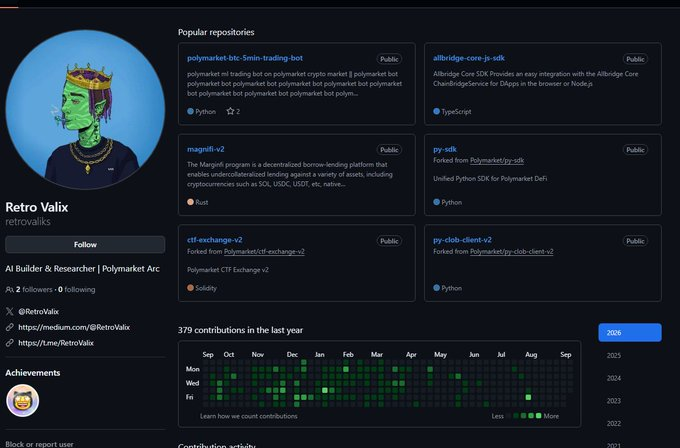Click the Python language dot on polymarket-btc-5min-trading-bot

coord(190,111)
